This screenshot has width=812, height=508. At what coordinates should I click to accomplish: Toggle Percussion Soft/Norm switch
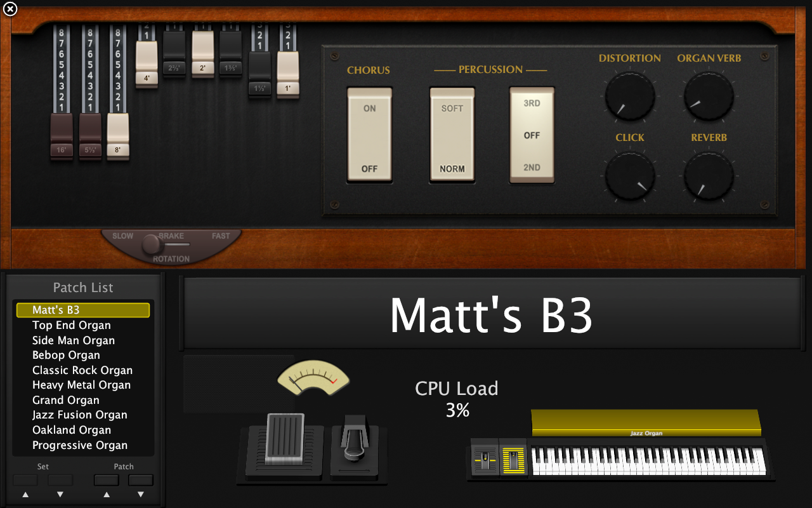coord(452,135)
